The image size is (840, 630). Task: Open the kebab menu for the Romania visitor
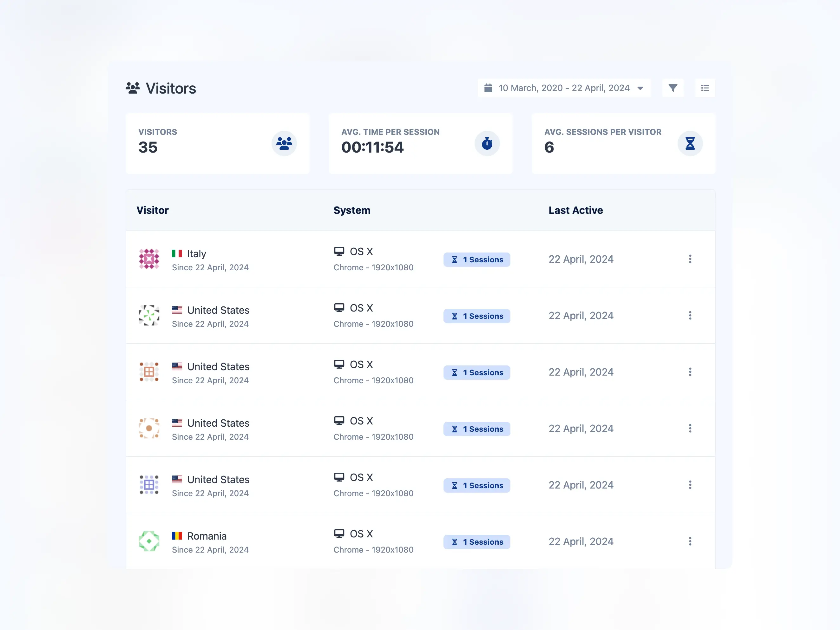click(690, 541)
